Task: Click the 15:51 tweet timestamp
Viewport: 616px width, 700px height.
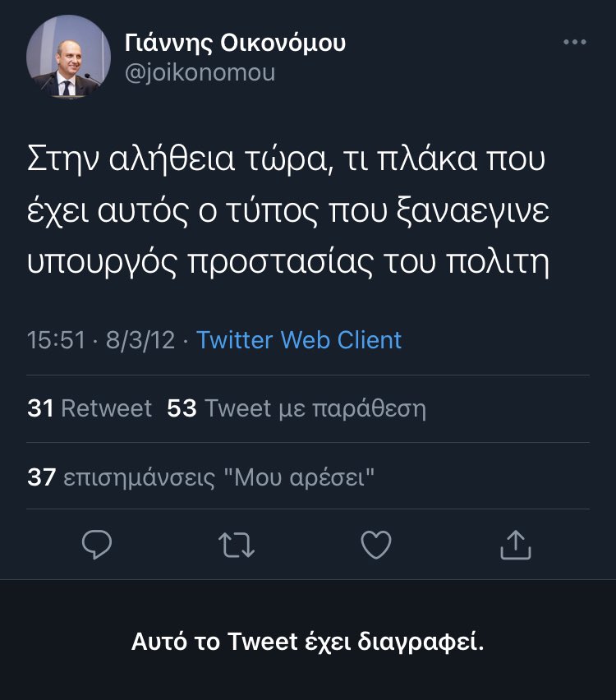Action: (56, 340)
